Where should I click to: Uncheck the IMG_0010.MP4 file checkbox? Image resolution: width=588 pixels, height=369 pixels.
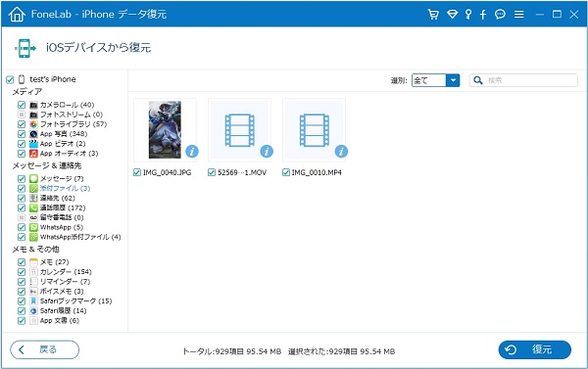coord(286,172)
